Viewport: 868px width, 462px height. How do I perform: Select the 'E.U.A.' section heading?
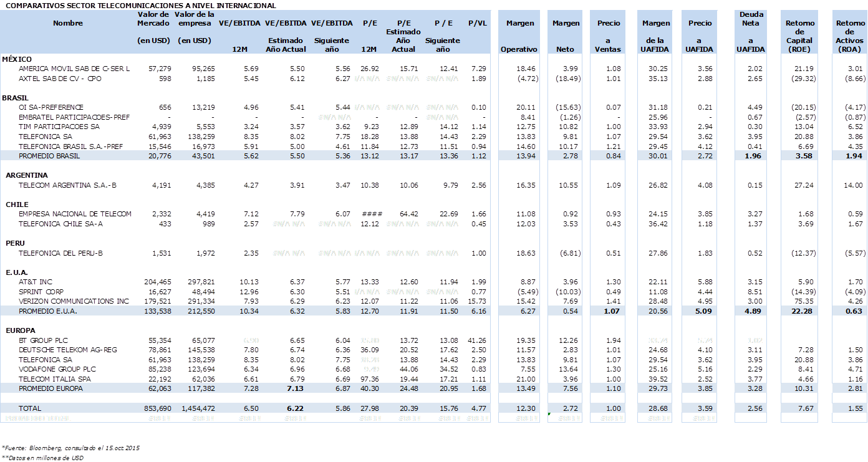click(16, 272)
